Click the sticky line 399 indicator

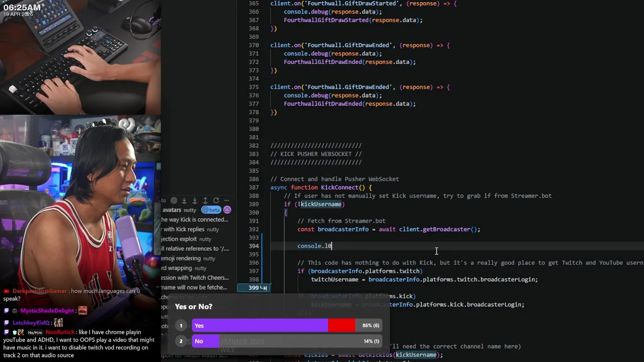click(x=254, y=288)
